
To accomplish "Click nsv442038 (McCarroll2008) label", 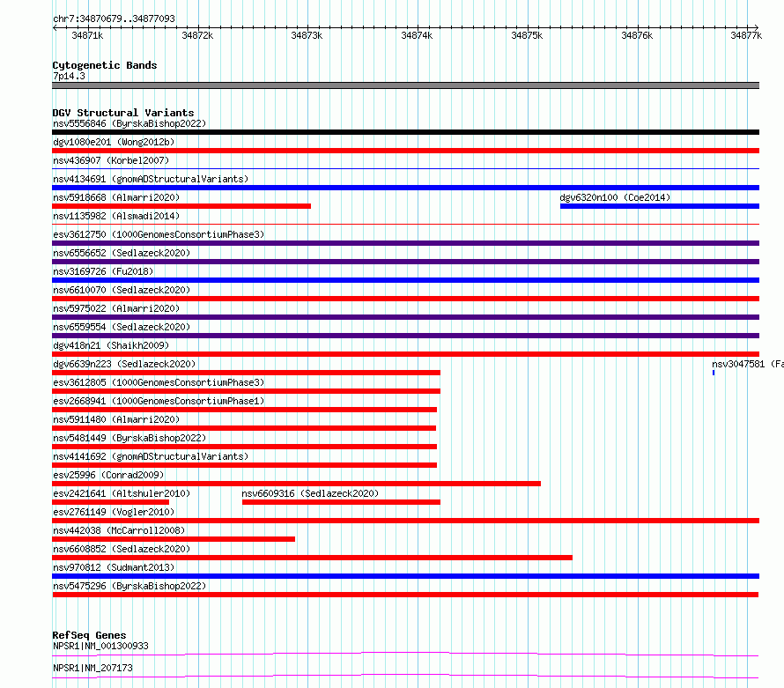I will pyautogui.click(x=119, y=530).
